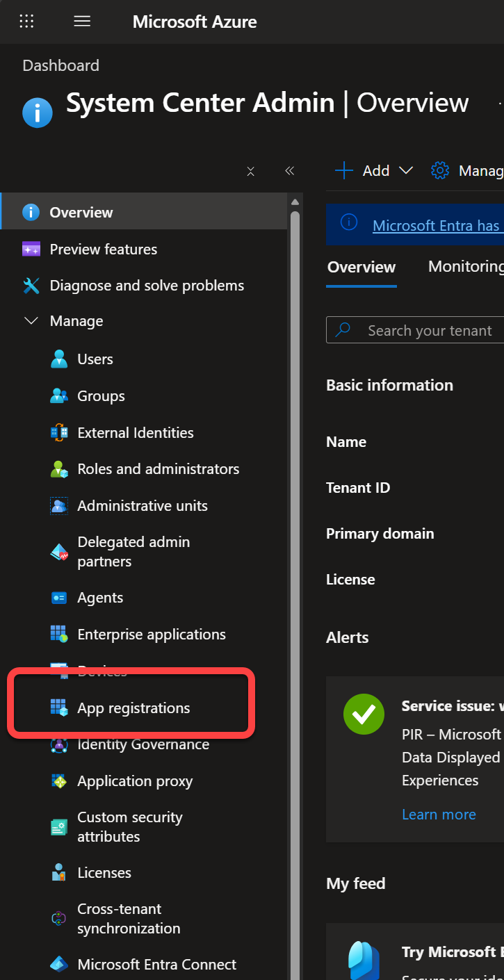Click the Agents icon
The width and height of the screenshot is (504, 980).
click(59, 598)
